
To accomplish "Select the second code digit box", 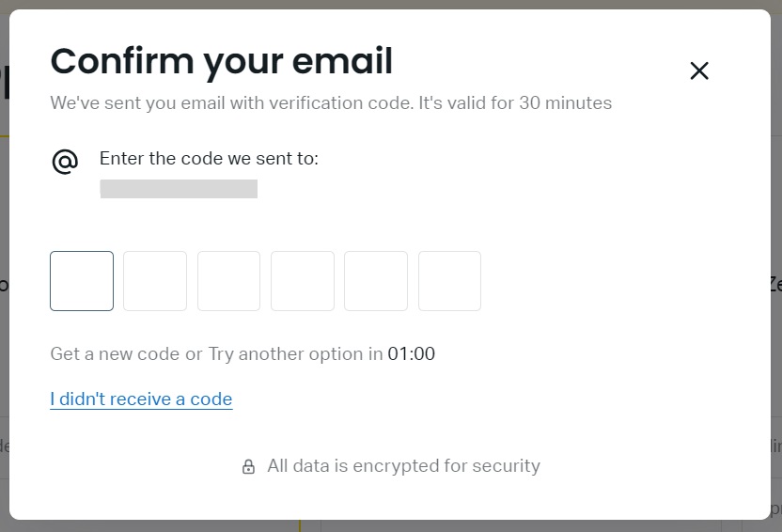I will 155,281.
